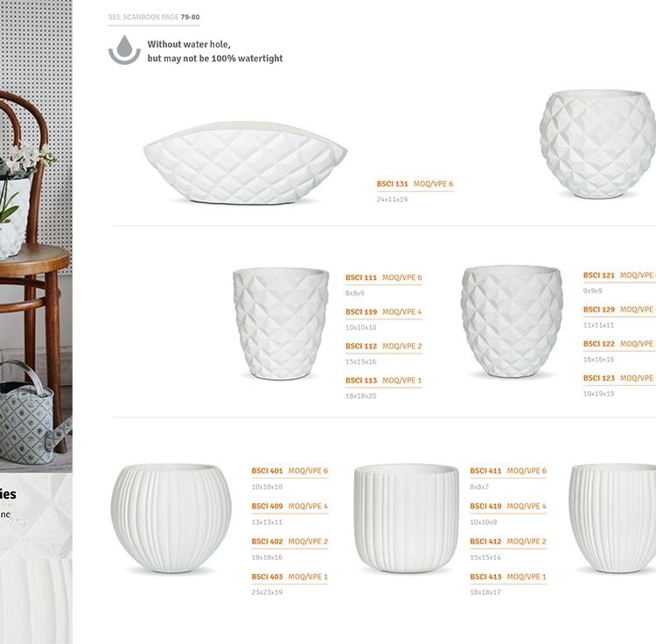Image resolution: width=656 pixels, height=644 pixels.
Task: Choose the BSCI 113 item code
Action: coord(361,381)
